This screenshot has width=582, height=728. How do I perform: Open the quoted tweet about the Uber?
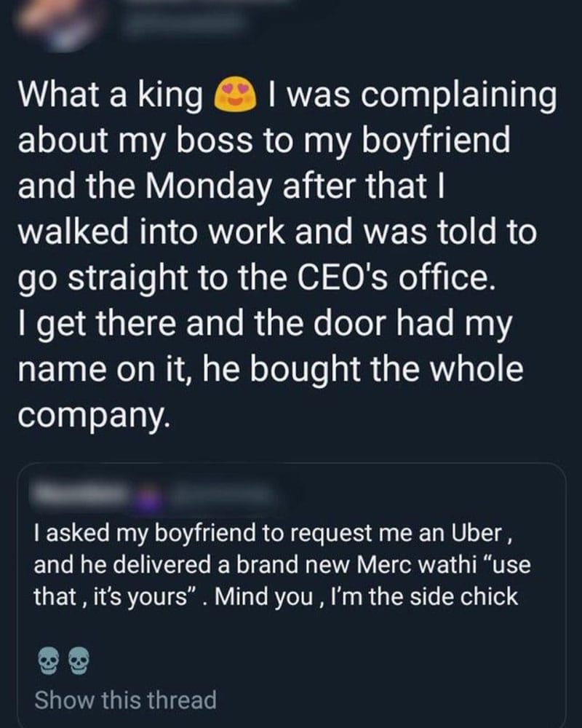[292, 594]
